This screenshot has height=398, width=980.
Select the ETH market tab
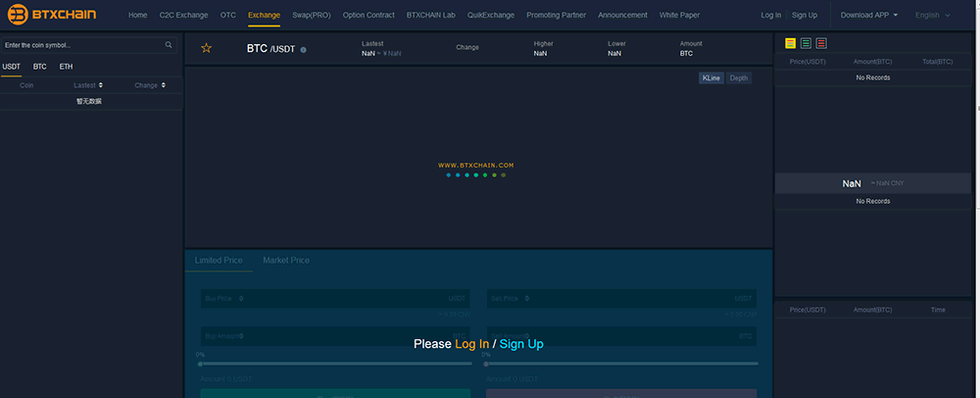click(67, 67)
